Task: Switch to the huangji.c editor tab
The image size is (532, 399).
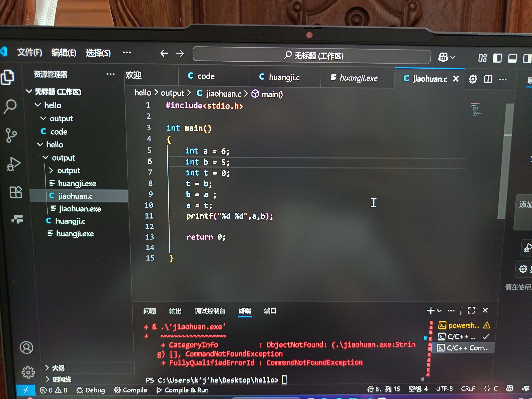Action: coord(284,77)
